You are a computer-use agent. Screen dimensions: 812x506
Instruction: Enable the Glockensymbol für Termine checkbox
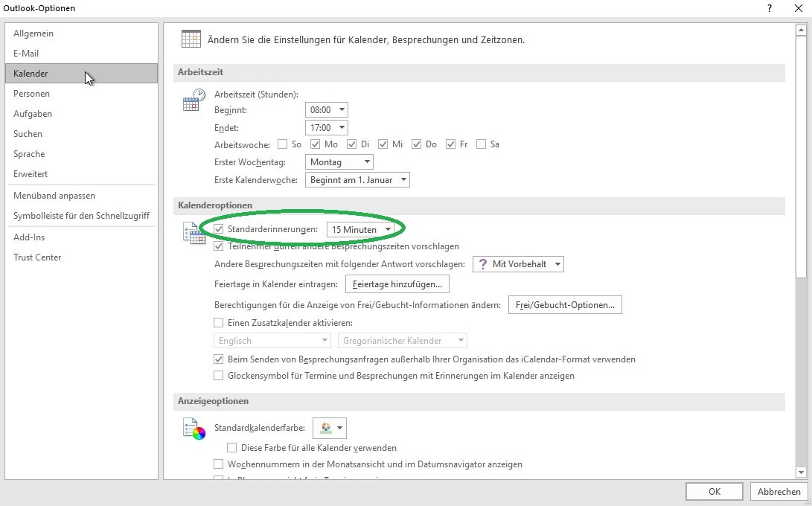(219, 376)
